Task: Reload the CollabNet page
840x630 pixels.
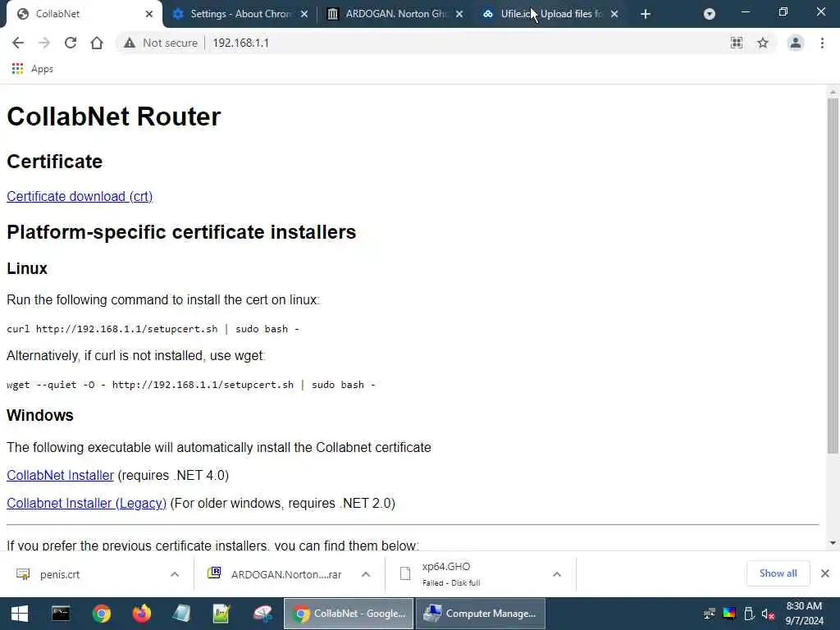Action: [71, 43]
